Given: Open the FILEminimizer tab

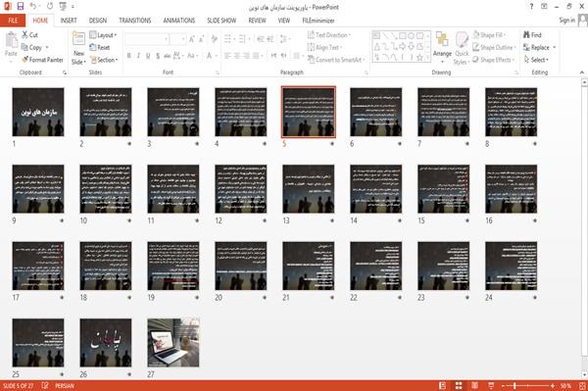Looking at the screenshot, I should (x=318, y=21).
